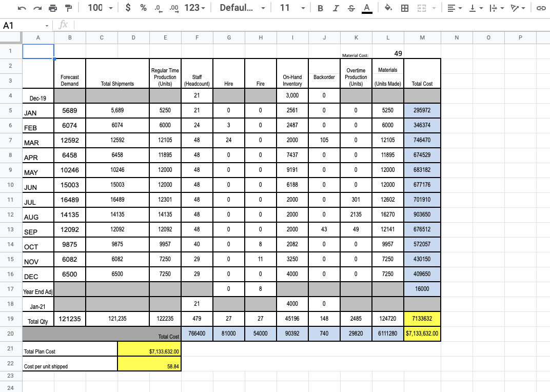Toggle bold formatting
The image size is (550, 392).
coord(320,8)
